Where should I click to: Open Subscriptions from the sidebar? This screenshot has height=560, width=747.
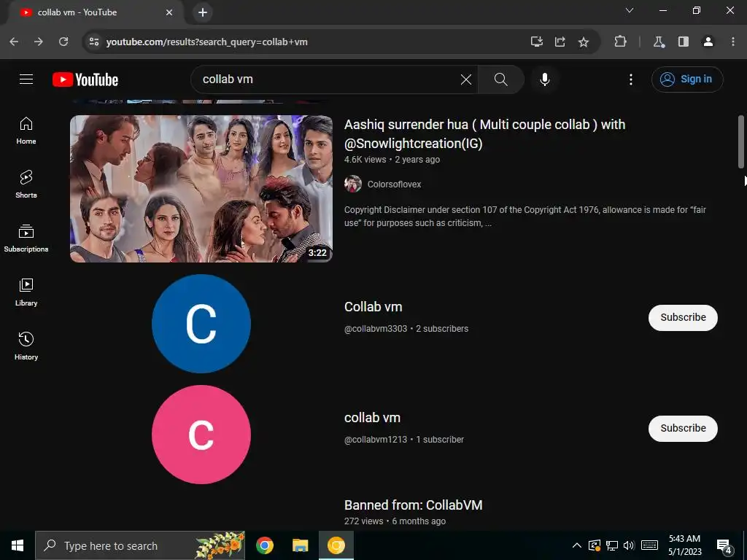pos(26,238)
